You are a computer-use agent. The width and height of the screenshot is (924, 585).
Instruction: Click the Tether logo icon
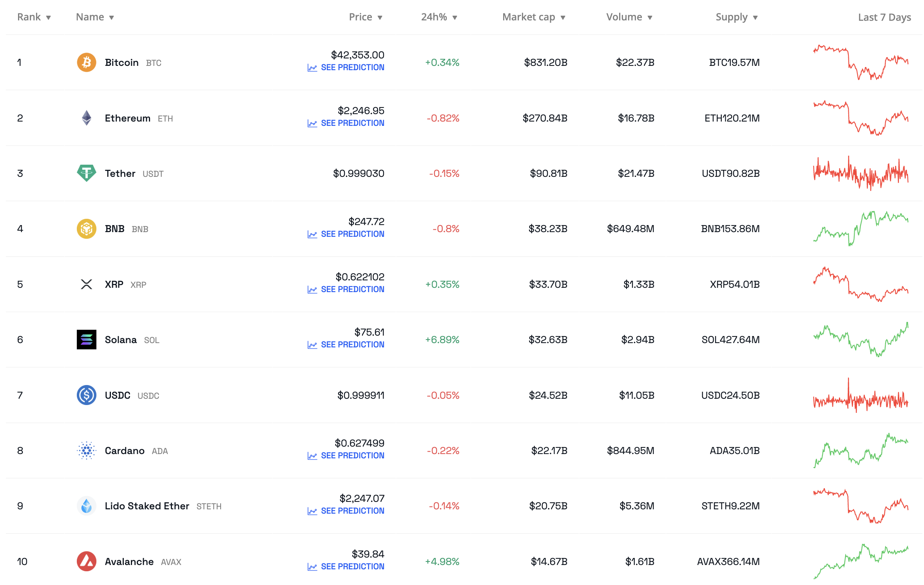86,173
